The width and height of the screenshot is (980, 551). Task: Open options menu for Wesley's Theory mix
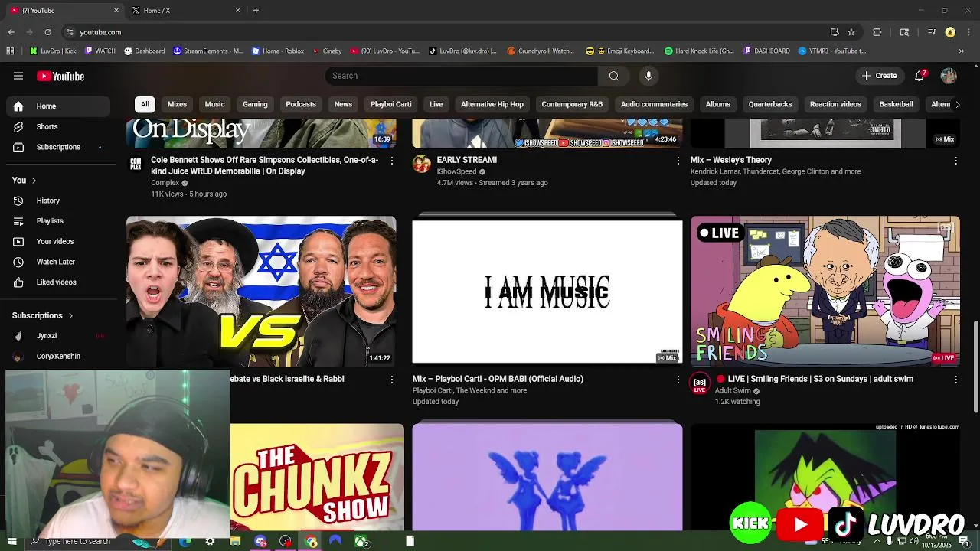point(955,161)
